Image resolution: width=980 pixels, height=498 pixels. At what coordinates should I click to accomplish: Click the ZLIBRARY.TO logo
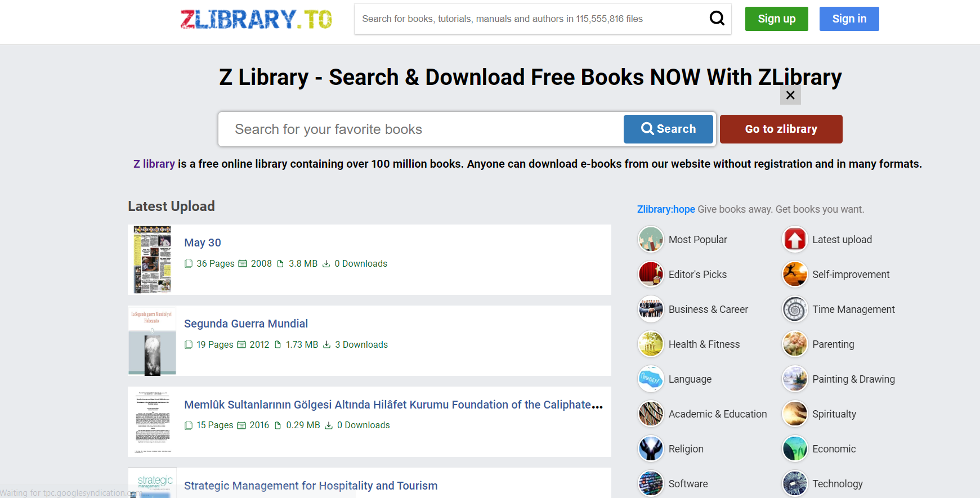tap(256, 19)
